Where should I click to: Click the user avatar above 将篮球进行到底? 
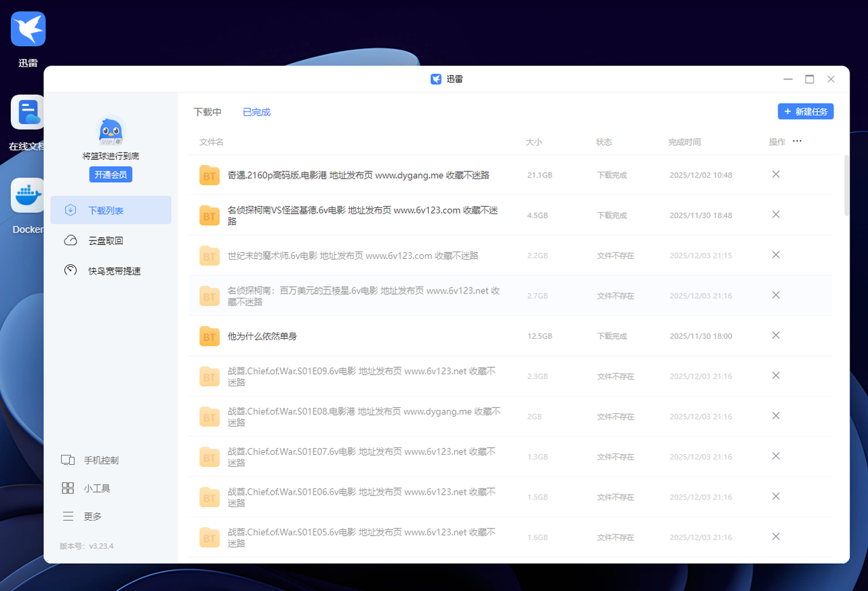pyautogui.click(x=111, y=131)
